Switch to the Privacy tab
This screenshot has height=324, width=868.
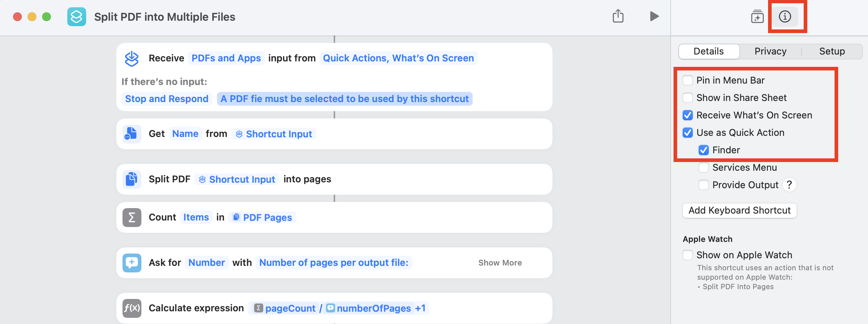coord(770,51)
